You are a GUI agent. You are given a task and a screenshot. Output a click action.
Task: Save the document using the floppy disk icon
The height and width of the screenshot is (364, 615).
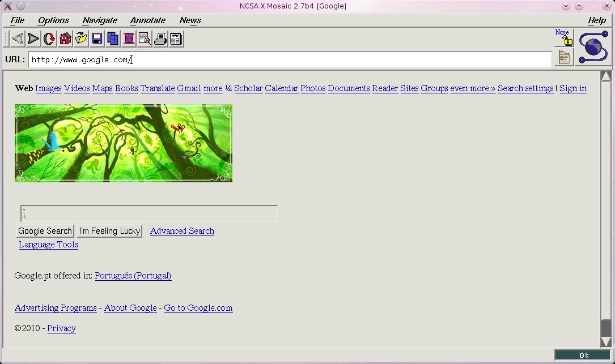(97, 38)
